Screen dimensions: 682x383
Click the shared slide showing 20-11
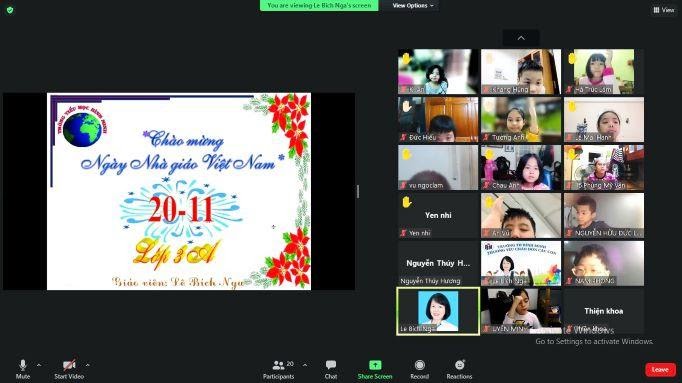[179, 191]
